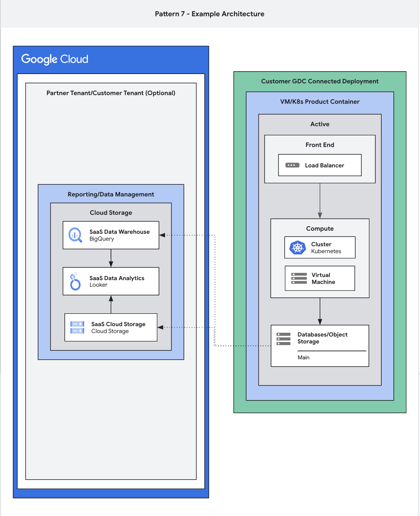This screenshot has height=516, width=420.
Task: Click the Cloud Storage group header
Action: (111, 212)
